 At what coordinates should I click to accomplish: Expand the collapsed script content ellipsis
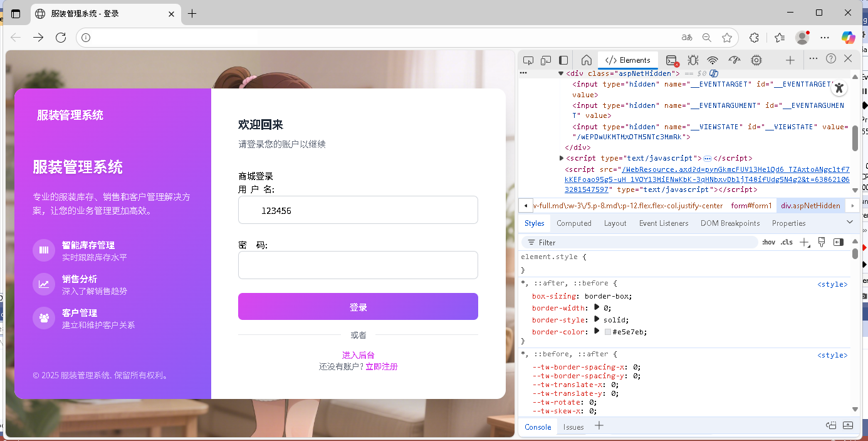[708, 159]
